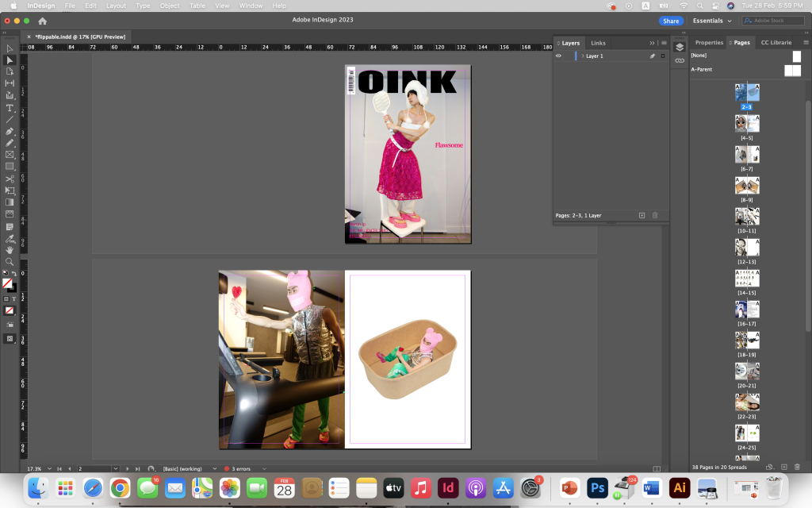Toggle visibility of Layer 1

tap(558, 56)
